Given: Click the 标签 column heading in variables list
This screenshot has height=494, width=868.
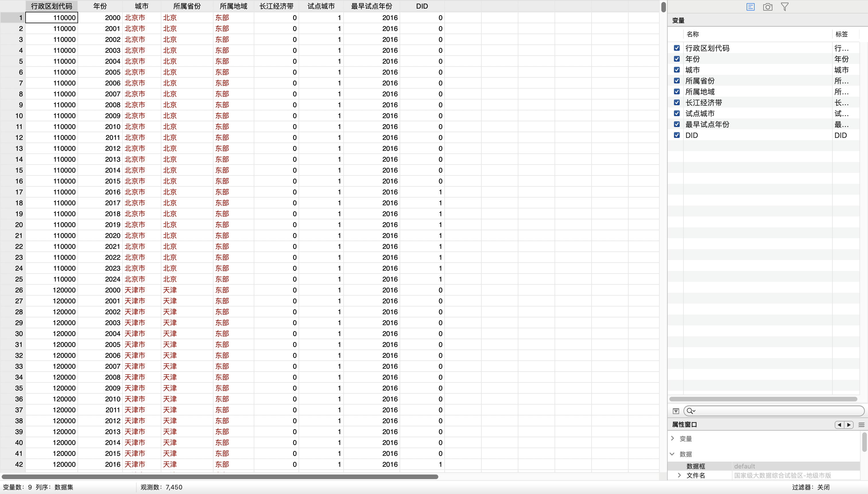Looking at the screenshot, I should [x=842, y=34].
